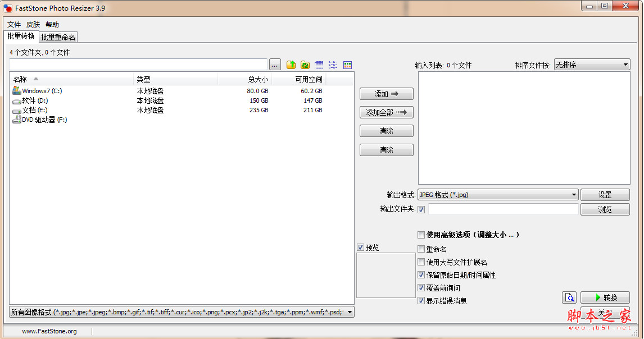Open conversion preview magnifier icon
This screenshot has width=644, height=339.
coord(569,297)
